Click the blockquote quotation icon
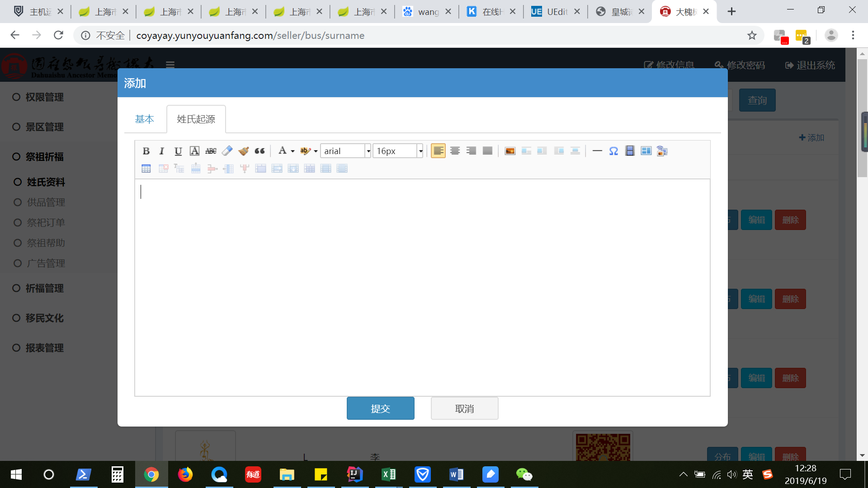This screenshot has width=868, height=488. tap(259, 151)
